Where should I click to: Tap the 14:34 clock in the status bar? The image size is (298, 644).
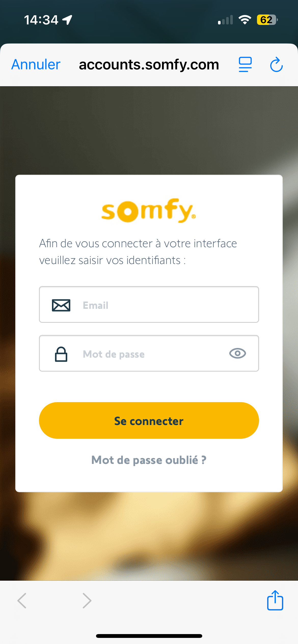point(41,20)
